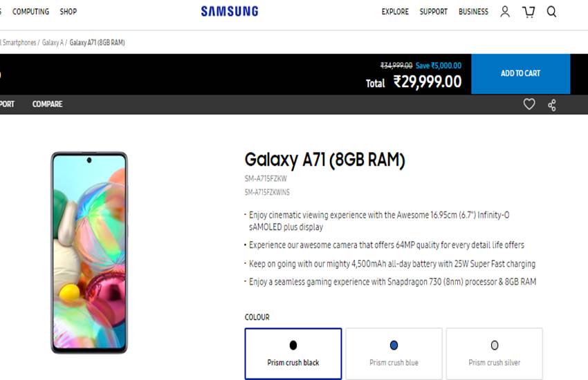Click the share icon
This screenshot has height=380, width=588.
[x=552, y=105]
